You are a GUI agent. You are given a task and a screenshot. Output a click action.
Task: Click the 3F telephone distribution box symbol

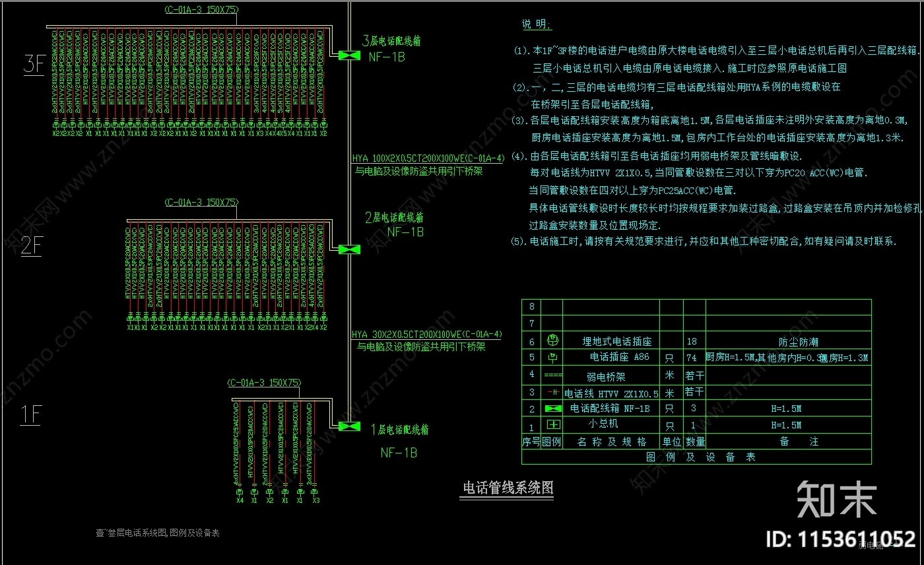pos(349,55)
